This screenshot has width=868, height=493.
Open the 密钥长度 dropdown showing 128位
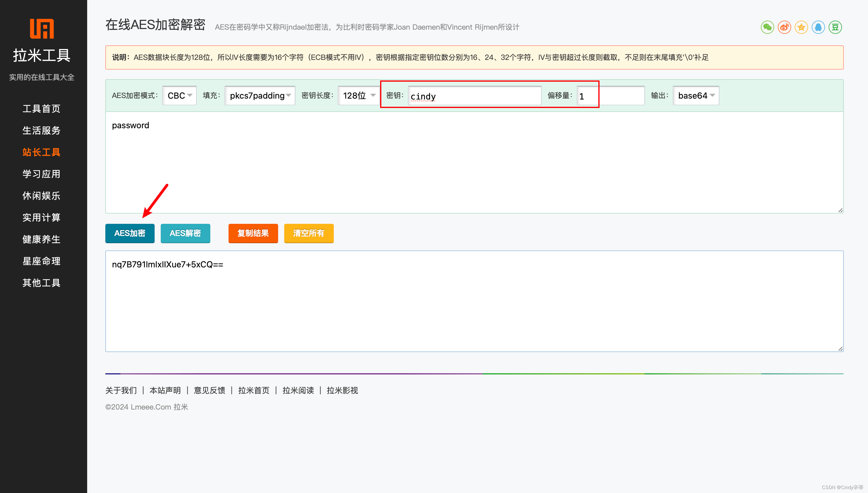[x=358, y=95]
